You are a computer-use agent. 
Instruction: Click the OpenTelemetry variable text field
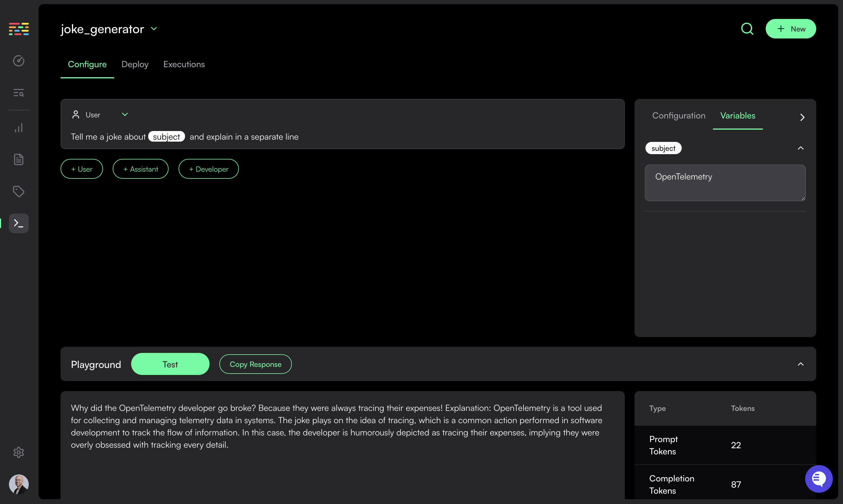[x=725, y=183]
